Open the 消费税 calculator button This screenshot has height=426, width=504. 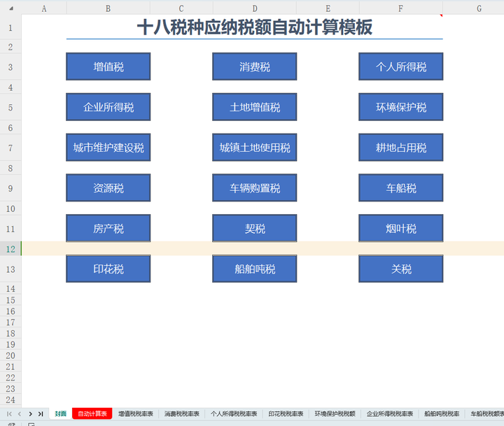[x=254, y=66]
